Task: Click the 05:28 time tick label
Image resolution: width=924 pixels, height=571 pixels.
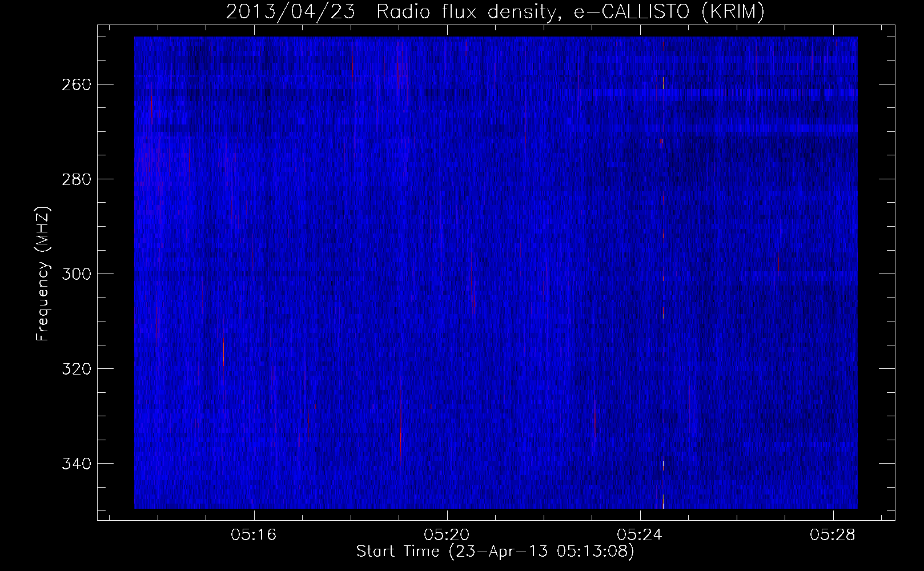Action: (x=834, y=535)
